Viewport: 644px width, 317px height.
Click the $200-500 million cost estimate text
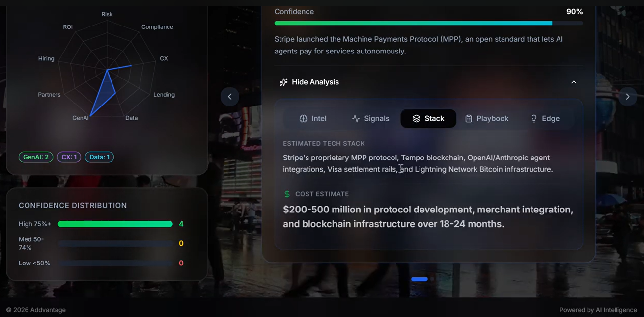coord(428,216)
